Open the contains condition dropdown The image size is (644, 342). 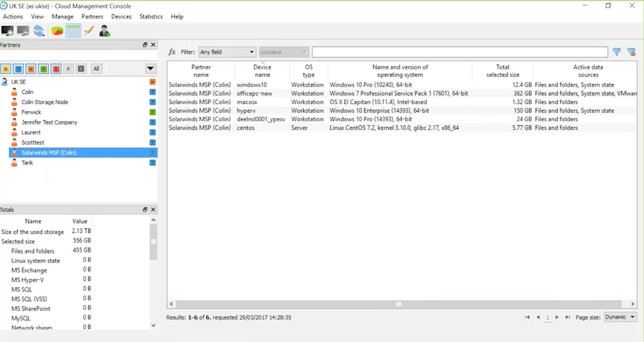pyautogui.click(x=284, y=52)
